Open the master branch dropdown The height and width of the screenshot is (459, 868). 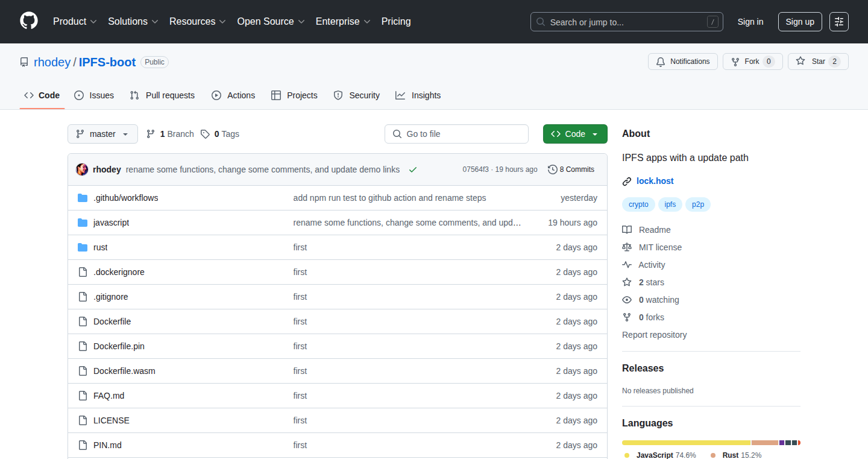pyautogui.click(x=102, y=134)
